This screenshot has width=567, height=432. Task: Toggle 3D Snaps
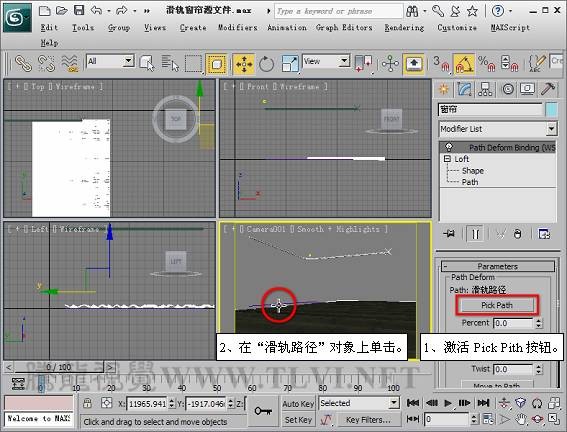[x=441, y=64]
